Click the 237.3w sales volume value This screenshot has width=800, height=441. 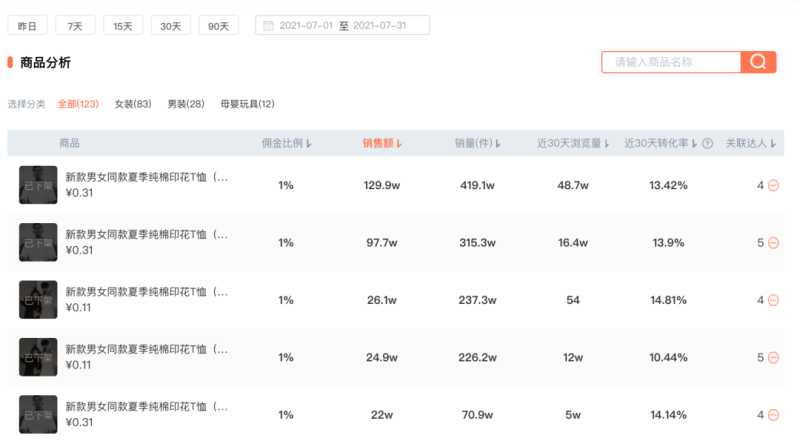[x=478, y=300]
